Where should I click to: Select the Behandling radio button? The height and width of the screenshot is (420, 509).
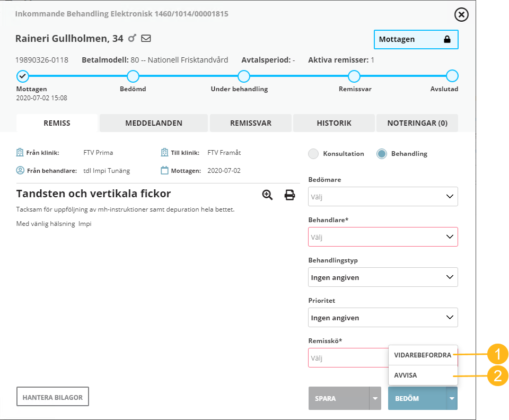click(x=382, y=154)
